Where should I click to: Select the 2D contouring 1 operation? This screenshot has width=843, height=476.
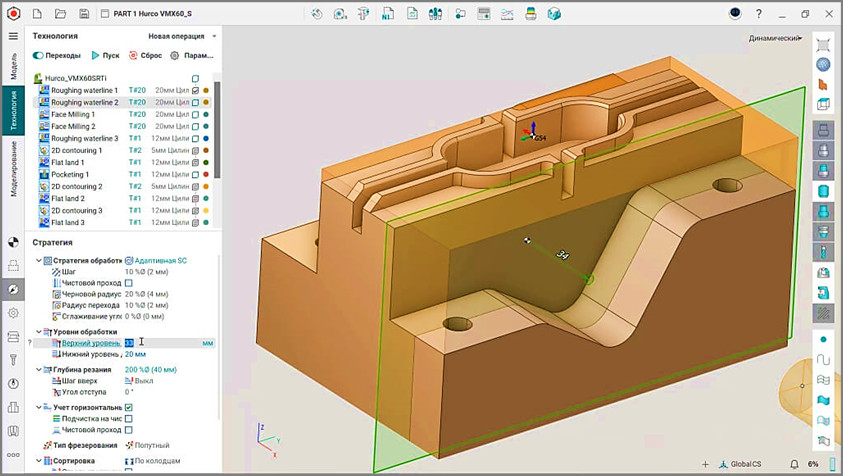[x=76, y=151]
